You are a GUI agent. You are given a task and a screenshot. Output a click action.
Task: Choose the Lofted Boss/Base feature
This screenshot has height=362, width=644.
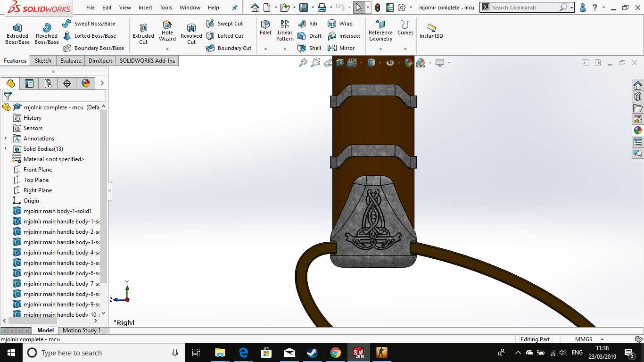89,36
